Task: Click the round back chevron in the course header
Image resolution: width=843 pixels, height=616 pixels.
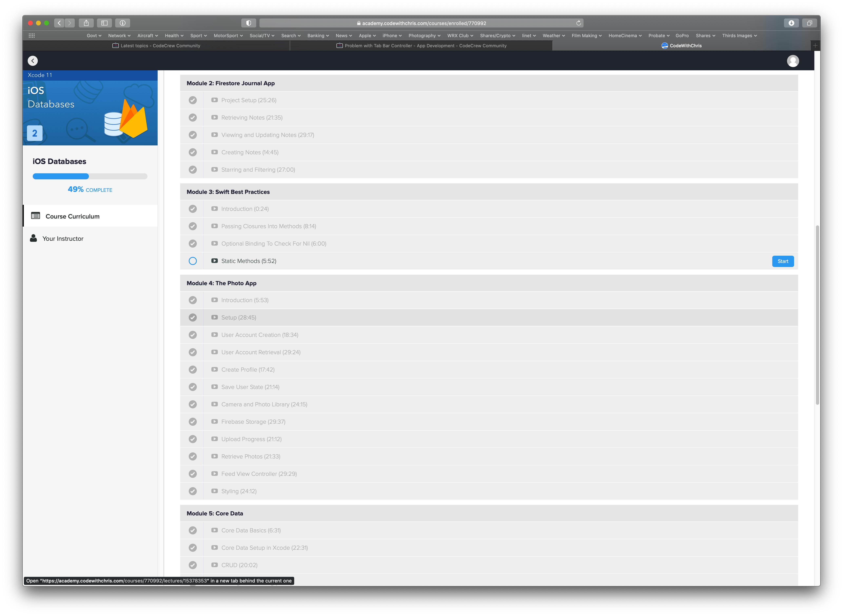Action: point(33,61)
